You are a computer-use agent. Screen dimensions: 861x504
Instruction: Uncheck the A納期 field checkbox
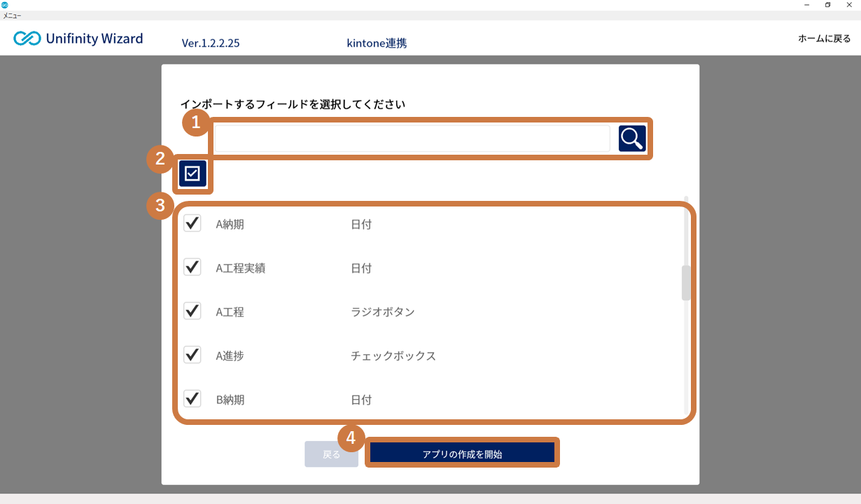pos(192,223)
